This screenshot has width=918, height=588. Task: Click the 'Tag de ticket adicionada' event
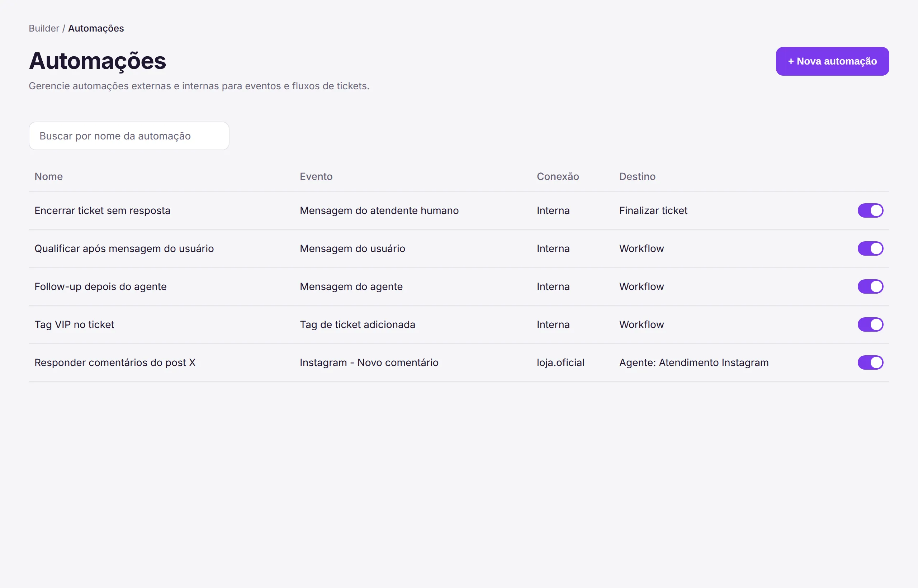pos(358,324)
